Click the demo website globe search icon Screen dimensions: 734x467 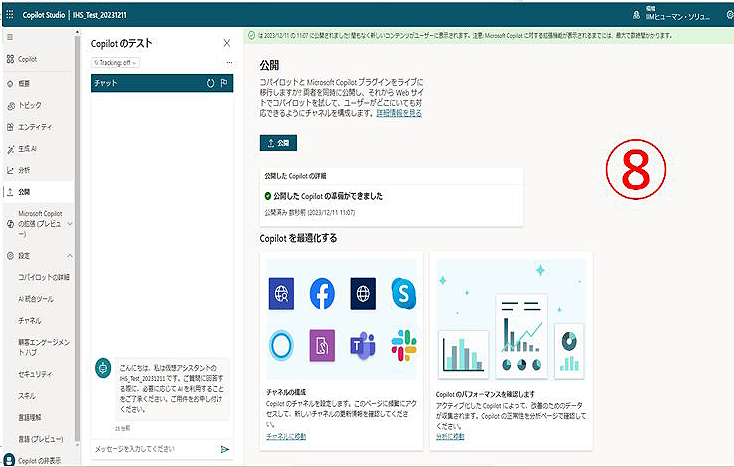tap(281, 293)
